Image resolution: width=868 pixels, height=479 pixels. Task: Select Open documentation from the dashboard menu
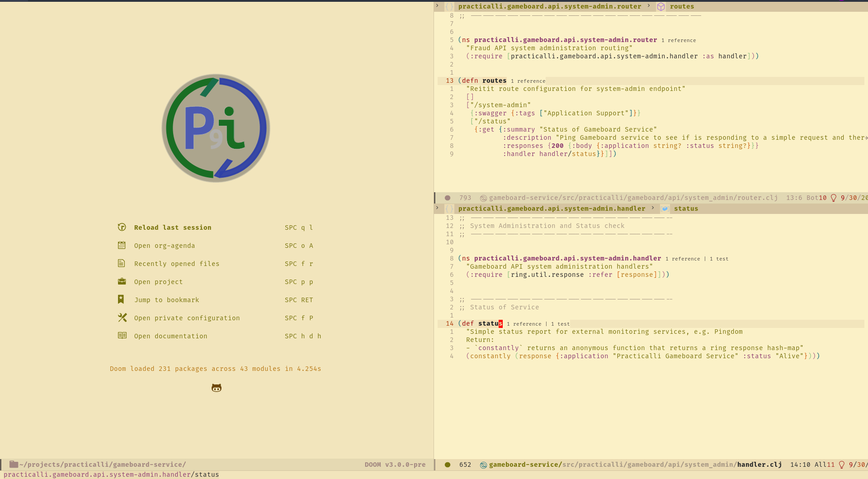click(170, 336)
